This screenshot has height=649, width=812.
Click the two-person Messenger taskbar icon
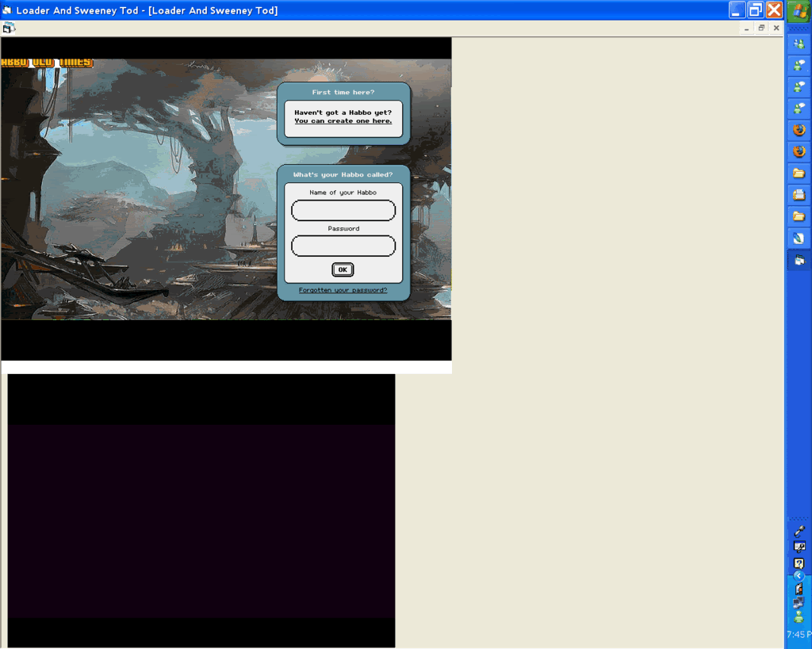click(799, 44)
